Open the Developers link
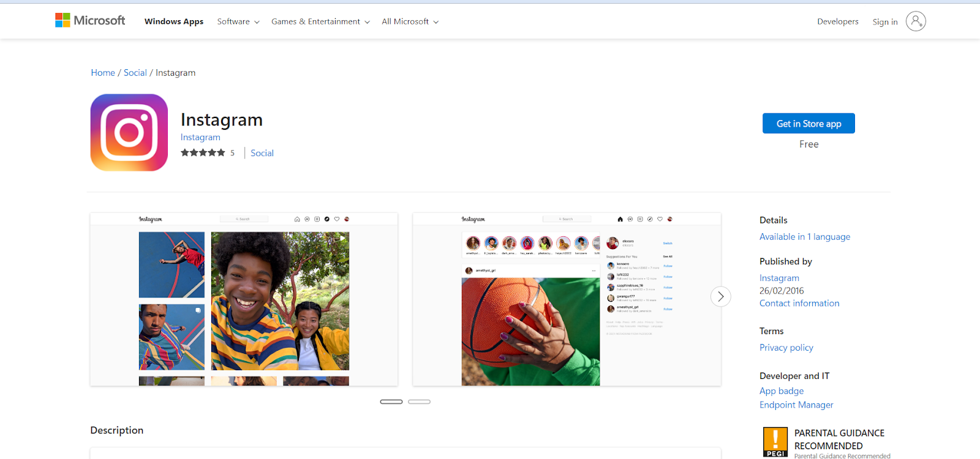 tap(838, 21)
